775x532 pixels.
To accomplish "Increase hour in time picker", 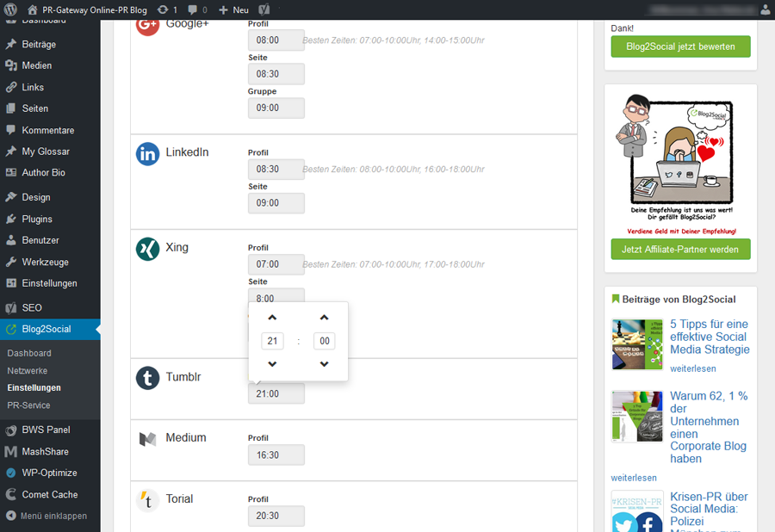I will point(272,318).
